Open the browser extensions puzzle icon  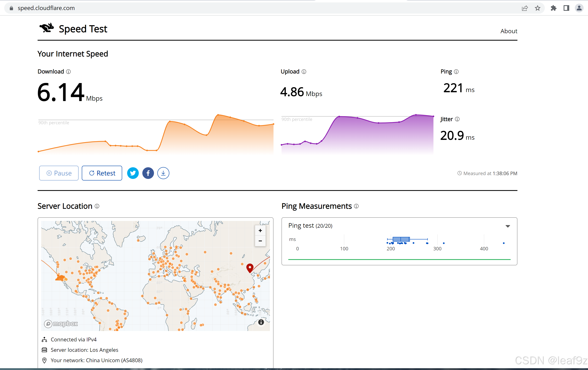pyautogui.click(x=553, y=8)
